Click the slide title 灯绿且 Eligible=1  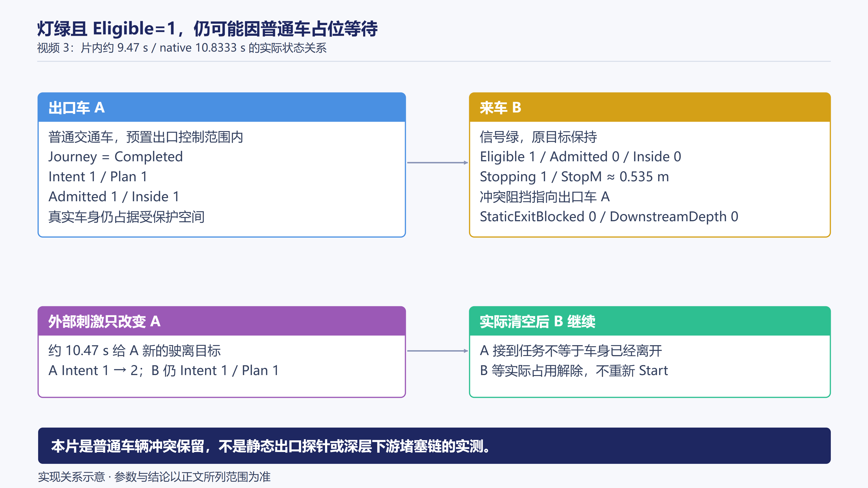pos(207,29)
